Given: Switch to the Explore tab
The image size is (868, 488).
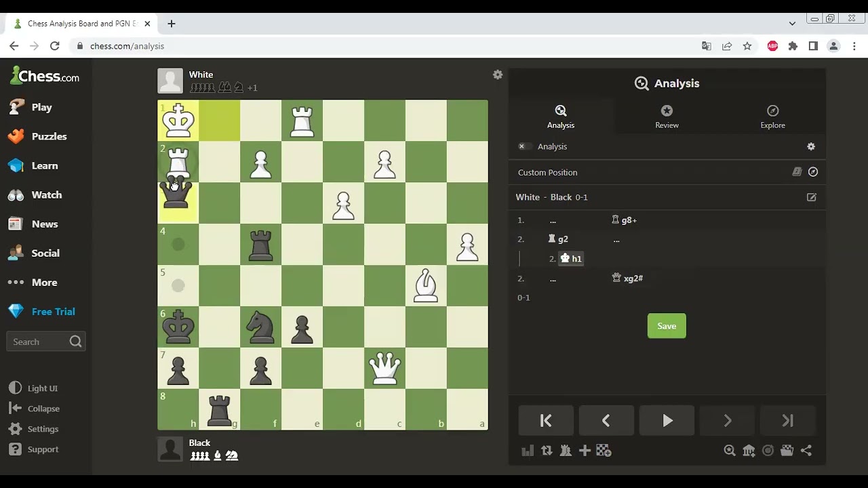Looking at the screenshot, I should click(772, 117).
